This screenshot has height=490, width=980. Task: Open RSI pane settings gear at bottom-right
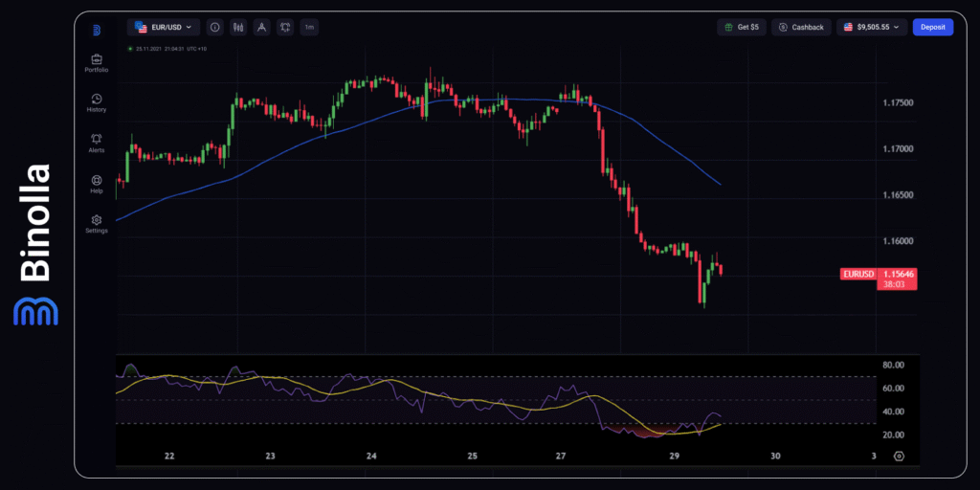(899, 457)
